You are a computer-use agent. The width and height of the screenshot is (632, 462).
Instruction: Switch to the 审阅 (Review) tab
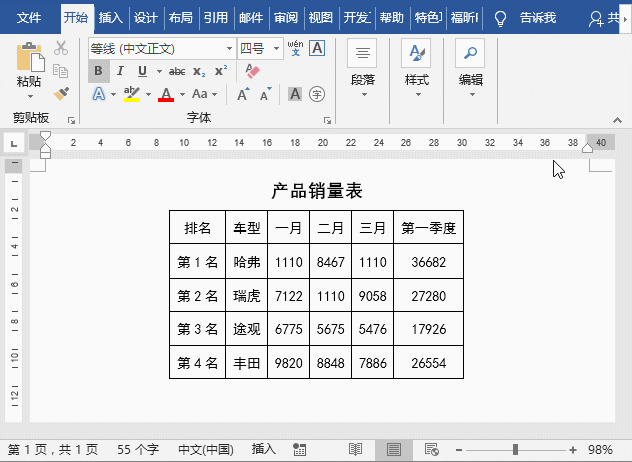[x=286, y=18]
